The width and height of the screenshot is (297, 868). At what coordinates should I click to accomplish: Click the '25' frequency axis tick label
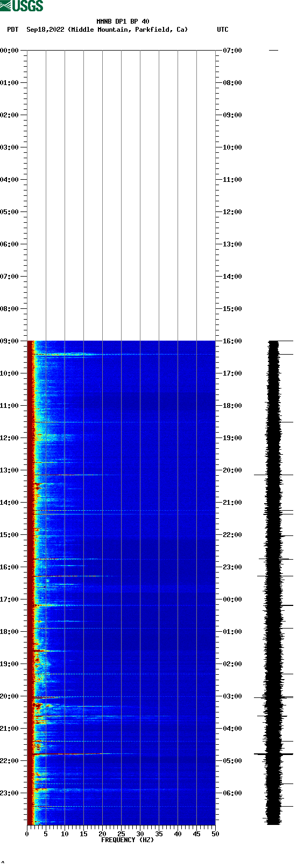coord(121,834)
